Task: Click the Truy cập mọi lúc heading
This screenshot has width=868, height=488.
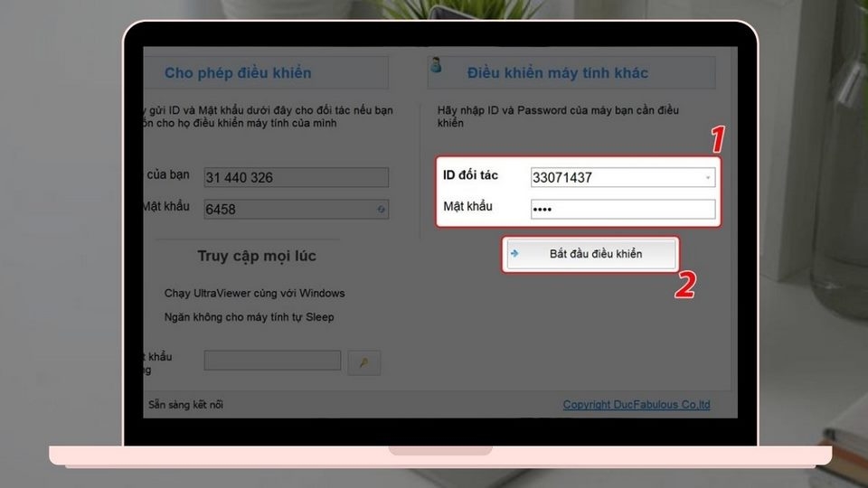Action: [257, 256]
